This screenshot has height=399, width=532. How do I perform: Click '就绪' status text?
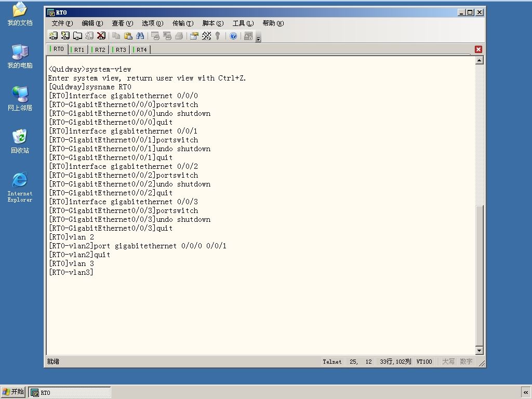pyautogui.click(x=54, y=362)
